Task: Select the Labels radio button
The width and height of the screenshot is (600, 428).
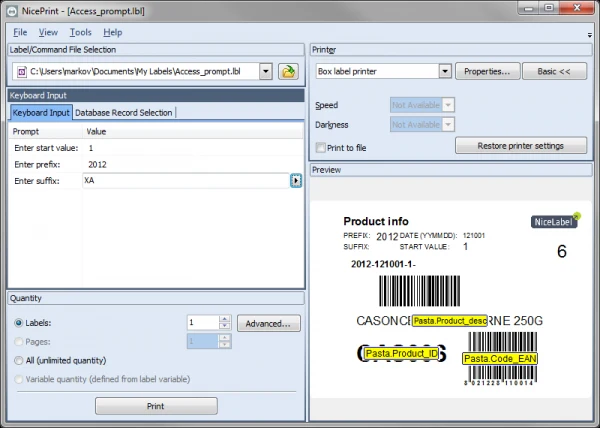Action: (18, 323)
